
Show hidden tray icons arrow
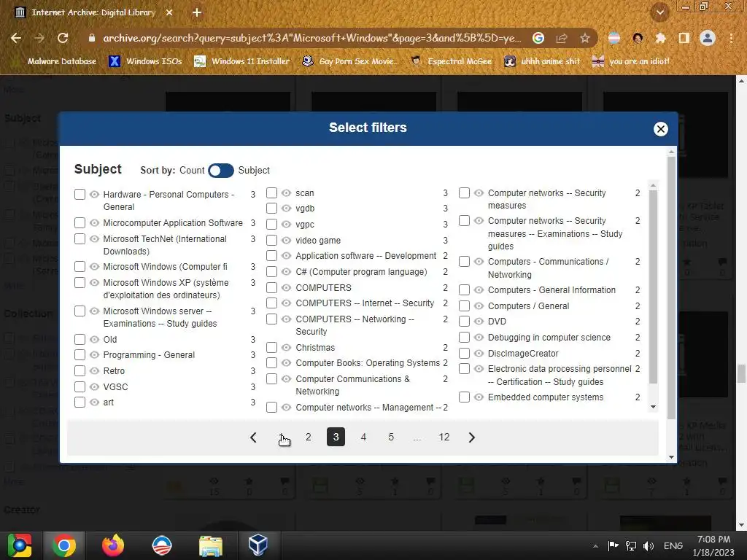tap(595, 546)
